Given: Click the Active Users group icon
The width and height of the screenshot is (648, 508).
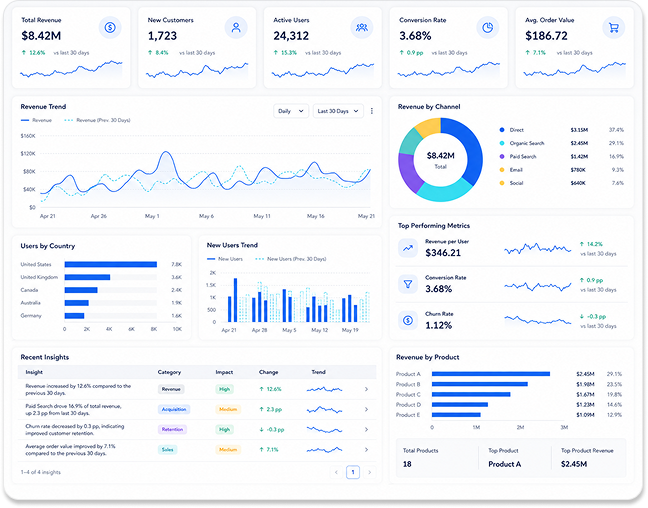Looking at the screenshot, I should tap(362, 28).
